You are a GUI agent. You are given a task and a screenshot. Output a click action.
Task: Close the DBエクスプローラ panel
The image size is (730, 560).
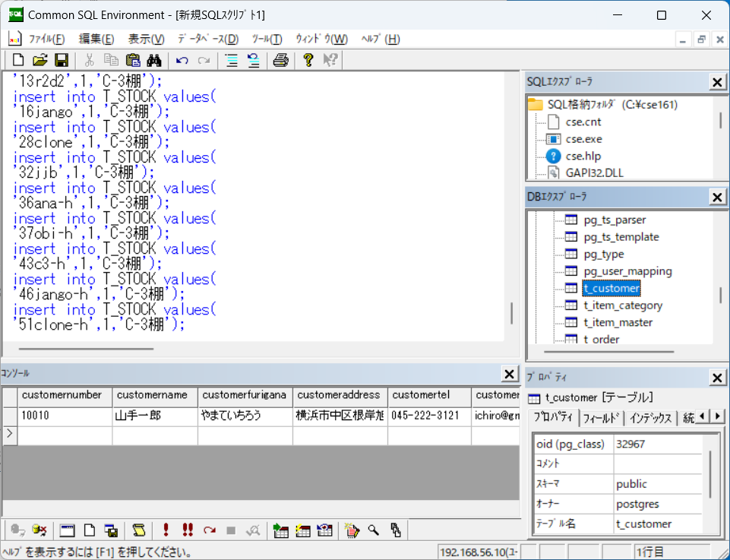tap(717, 197)
